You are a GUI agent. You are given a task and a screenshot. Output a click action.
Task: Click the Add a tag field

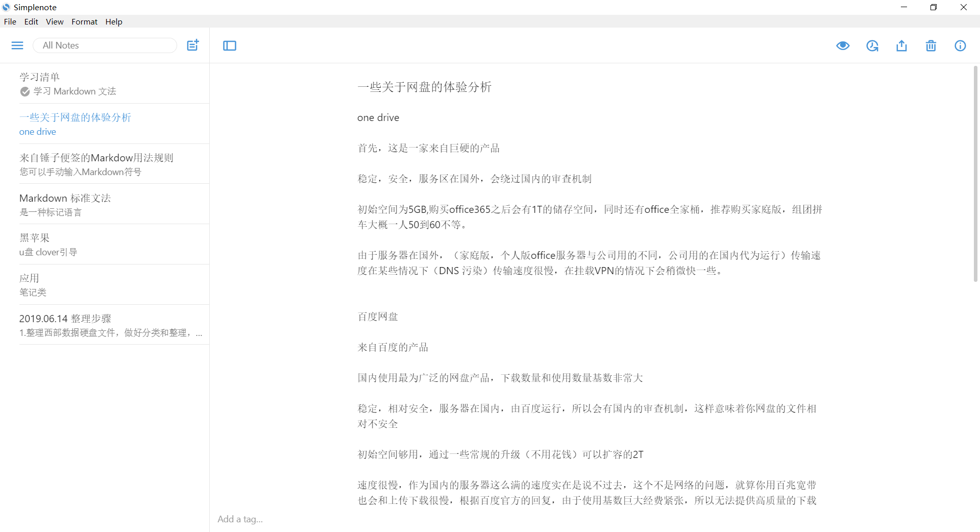point(240,519)
